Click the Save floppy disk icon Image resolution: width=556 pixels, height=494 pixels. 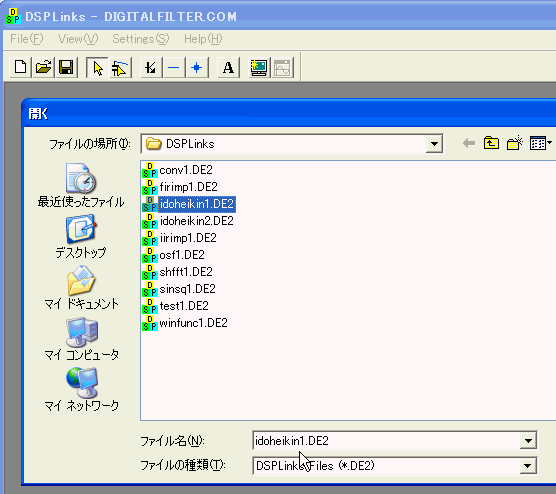tap(66, 67)
